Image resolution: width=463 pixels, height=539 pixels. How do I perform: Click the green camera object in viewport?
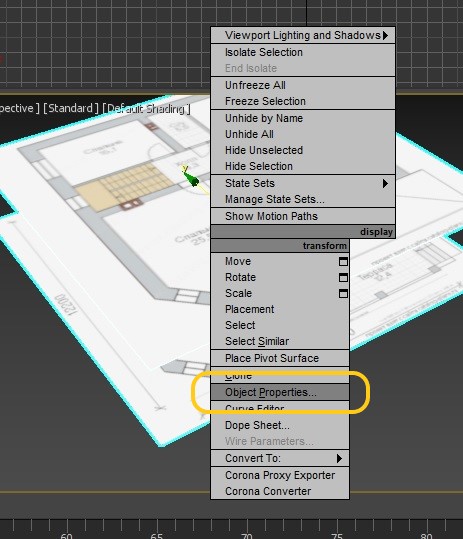coord(191,178)
